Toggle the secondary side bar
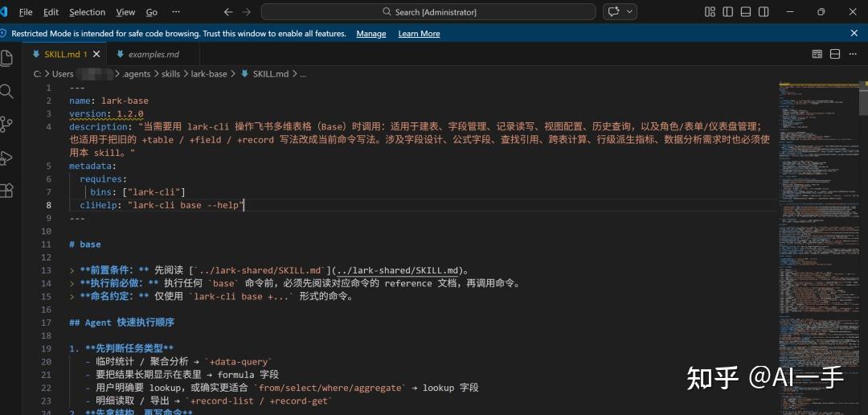The height and width of the screenshot is (415, 868). click(x=764, y=11)
